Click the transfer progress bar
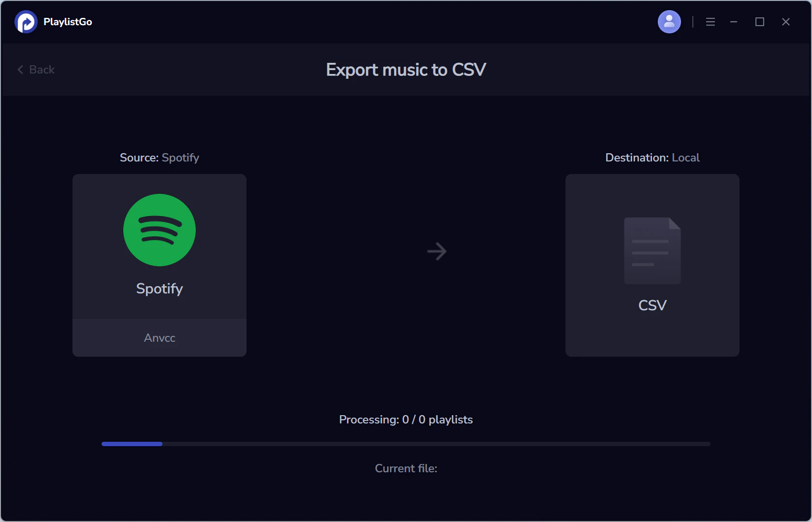Screen dimensions: 812x522 [406, 444]
